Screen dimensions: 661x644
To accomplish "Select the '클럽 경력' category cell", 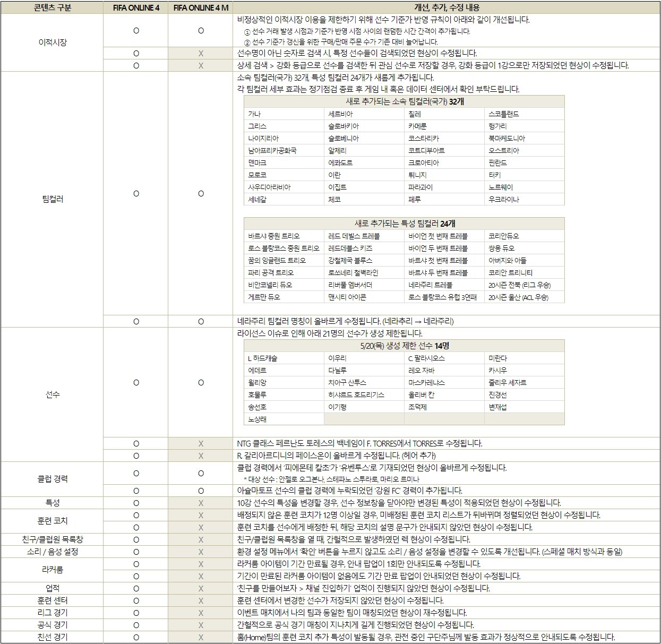I will click(x=53, y=479).
